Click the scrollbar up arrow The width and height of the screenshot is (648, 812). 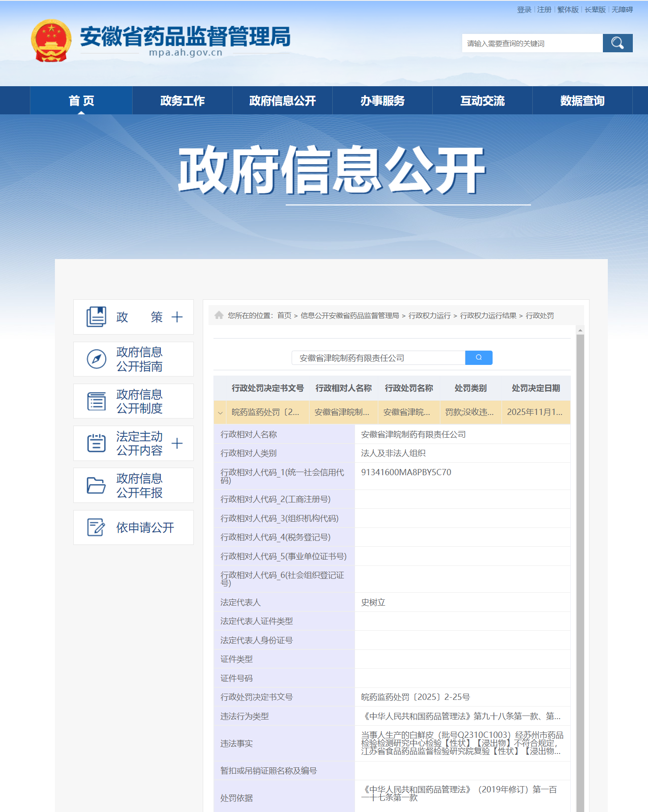(580, 331)
